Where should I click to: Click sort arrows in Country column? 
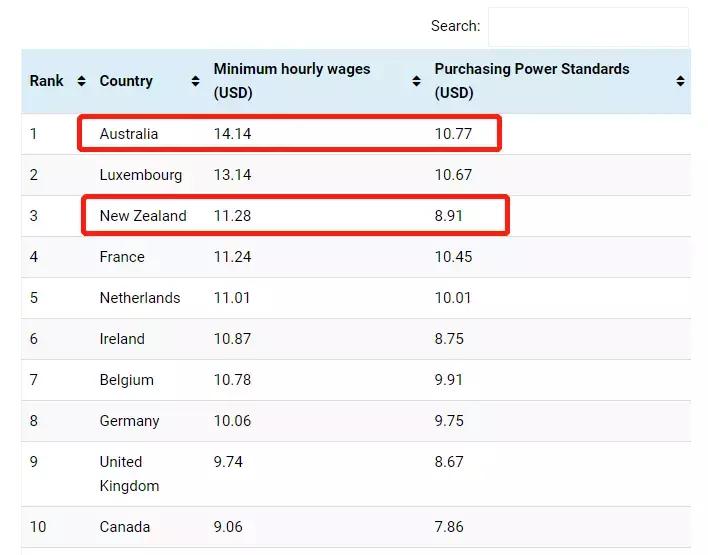[195, 81]
